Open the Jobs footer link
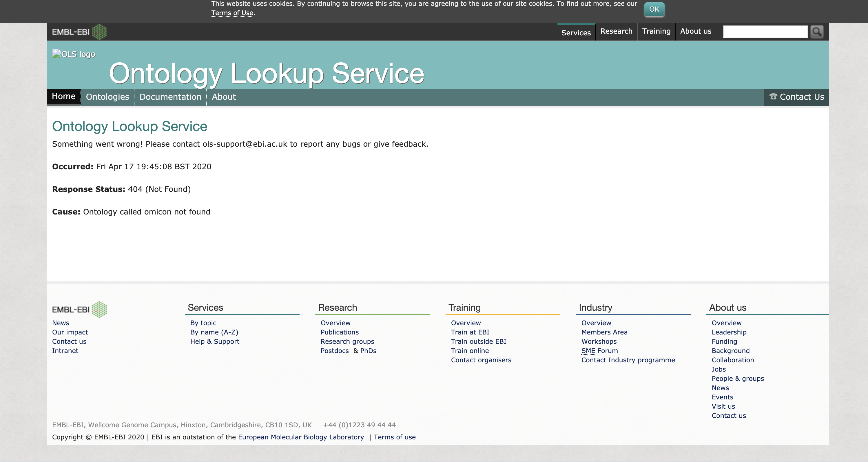Screen dimensions: 868x462 click(719, 369)
